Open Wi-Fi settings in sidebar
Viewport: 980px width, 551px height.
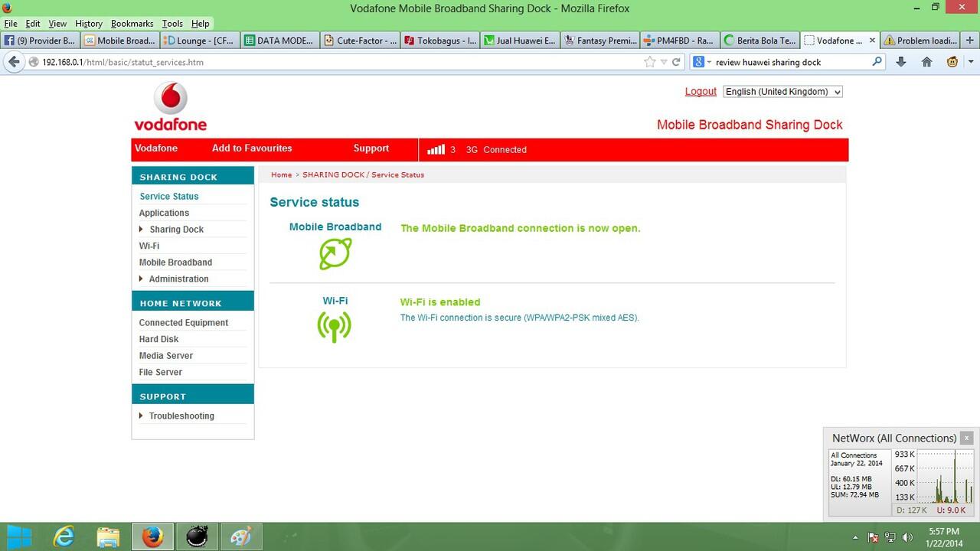[x=149, y=246]
